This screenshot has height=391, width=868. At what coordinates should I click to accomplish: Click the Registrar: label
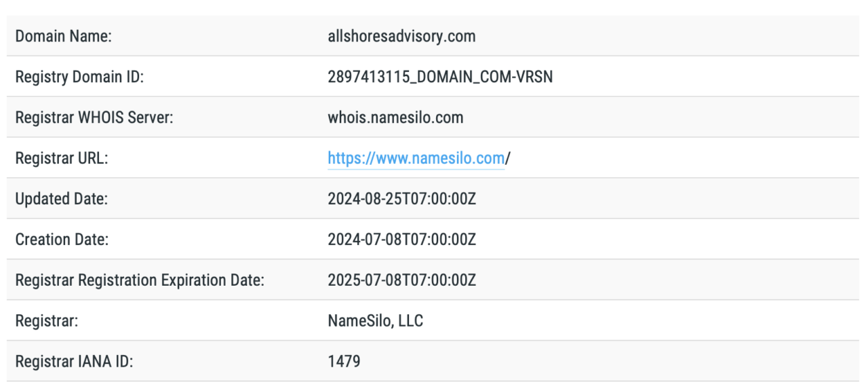tap(47, 321)
